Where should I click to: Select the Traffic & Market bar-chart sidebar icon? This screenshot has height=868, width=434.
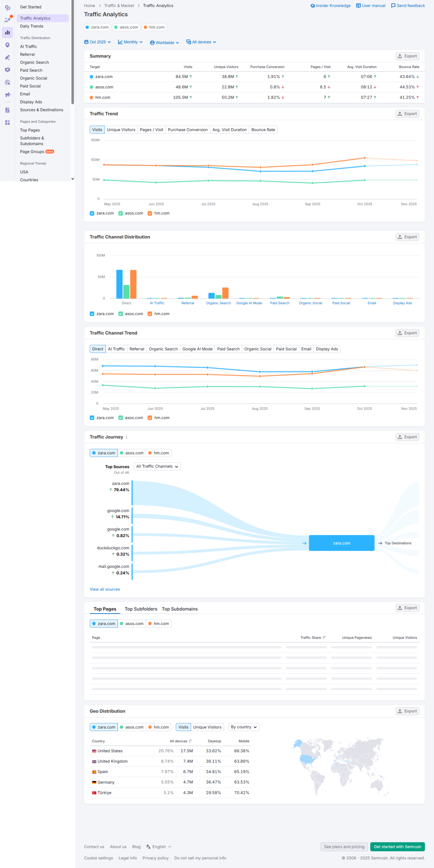pos(7,33)
